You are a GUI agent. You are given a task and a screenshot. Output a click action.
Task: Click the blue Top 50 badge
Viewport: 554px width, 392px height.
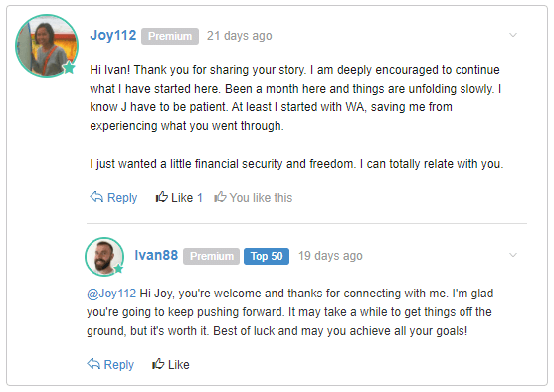pos(267,256)
